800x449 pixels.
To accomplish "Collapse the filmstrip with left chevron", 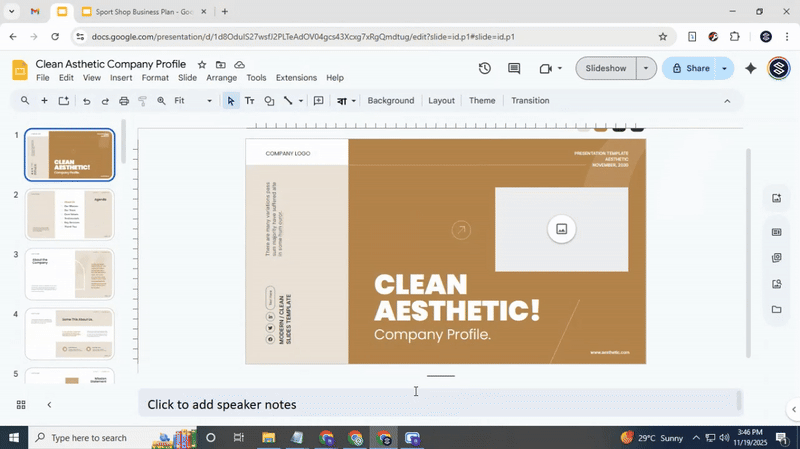I will (x=49, y=404).
